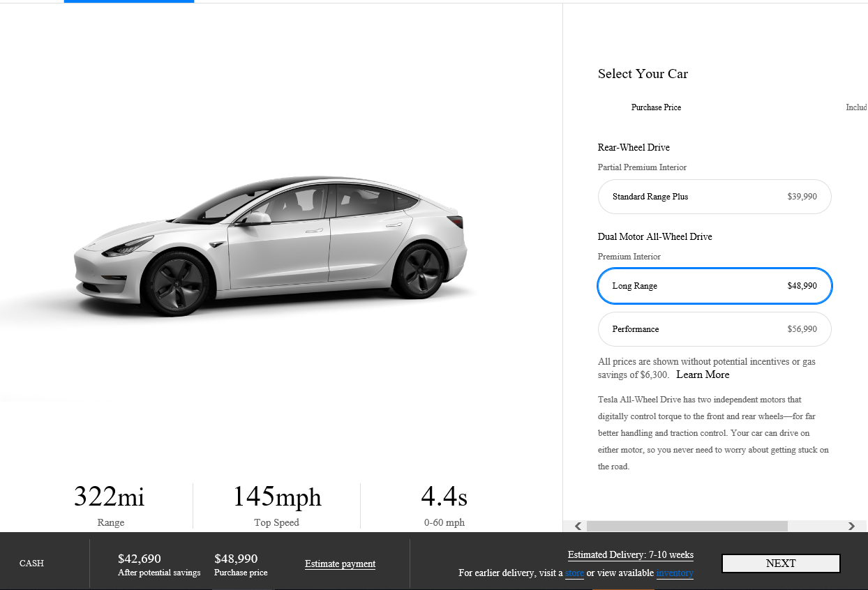Click the NEXT button

(781, 563)
